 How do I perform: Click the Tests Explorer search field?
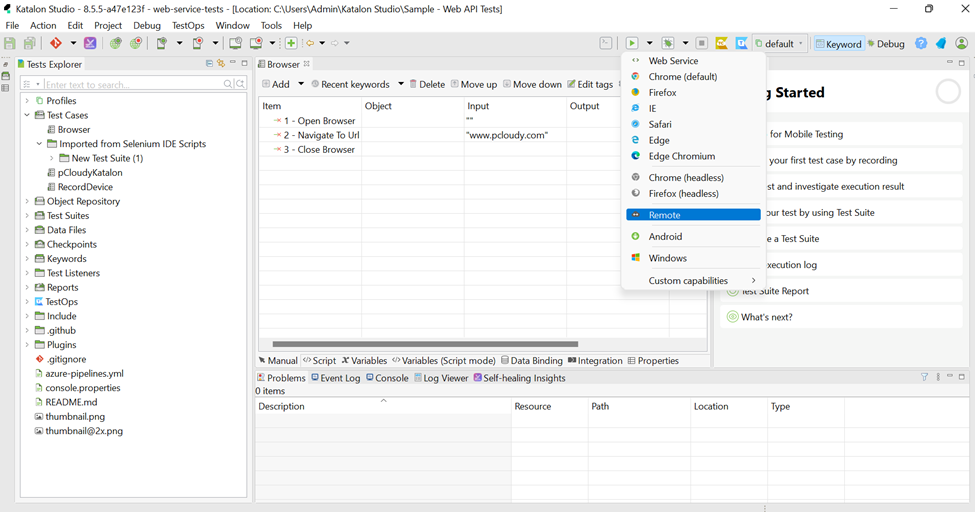pyautogui.click(x=135, y=84)
